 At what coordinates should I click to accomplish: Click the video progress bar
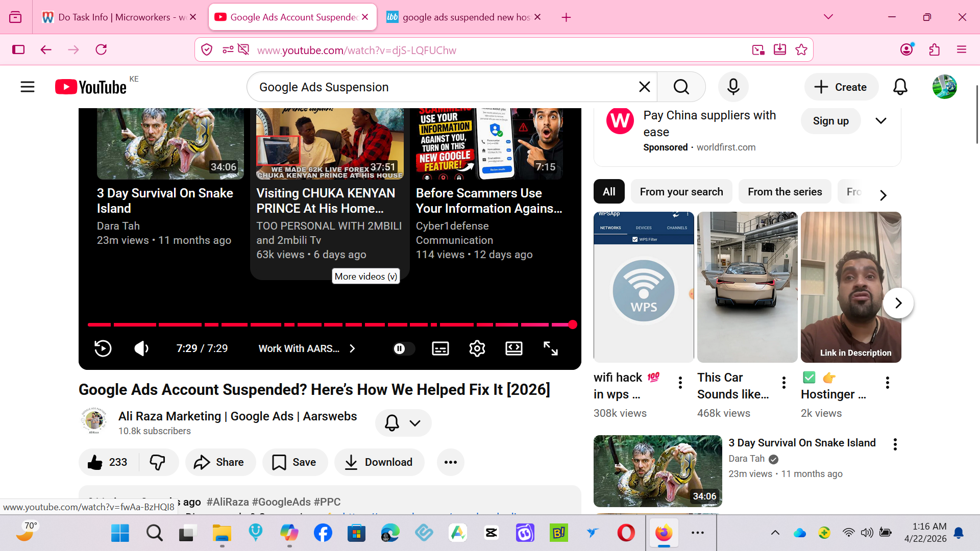coord(329,324)
